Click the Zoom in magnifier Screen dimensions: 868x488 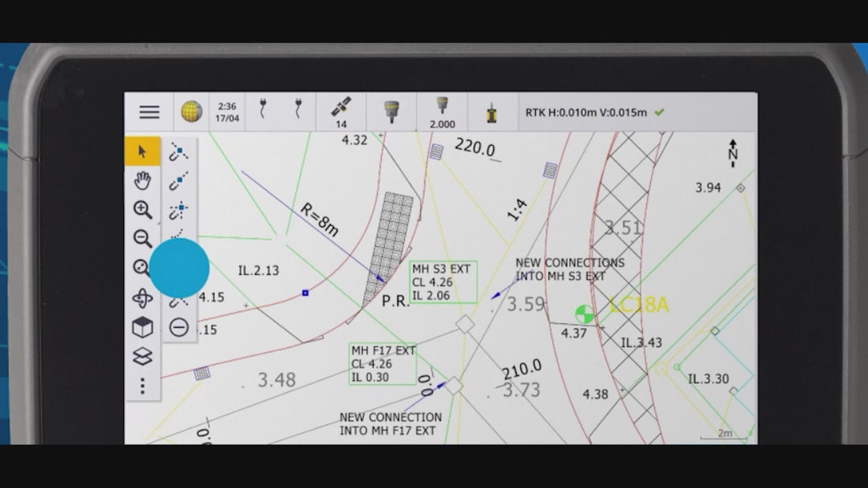(142, 210)
